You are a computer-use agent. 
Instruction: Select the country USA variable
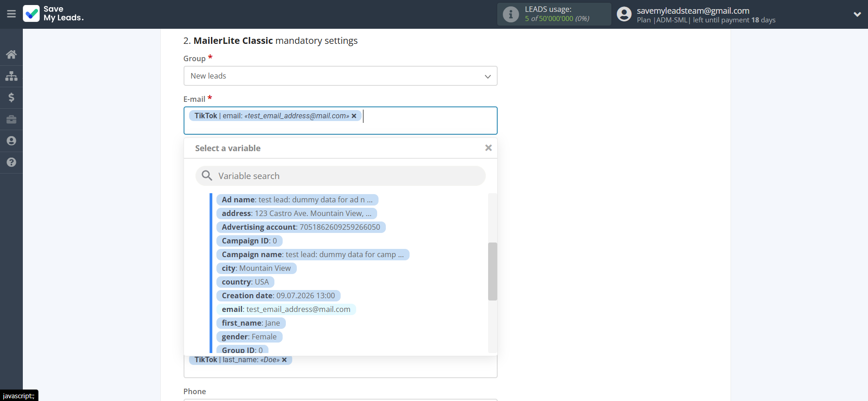[x=245, y=282]
